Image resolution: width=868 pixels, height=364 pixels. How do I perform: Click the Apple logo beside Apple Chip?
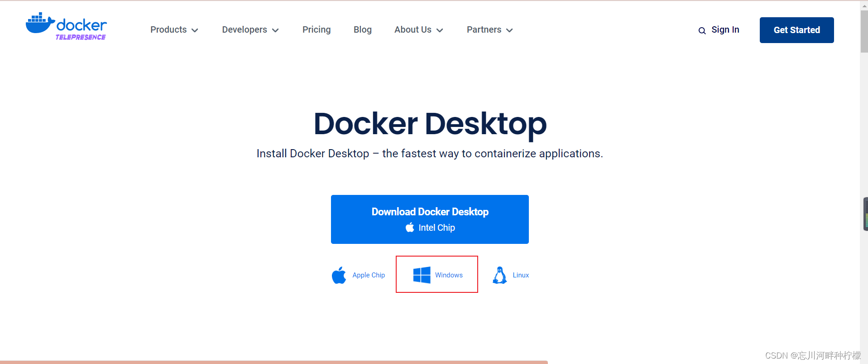click(x=339, y=275)
